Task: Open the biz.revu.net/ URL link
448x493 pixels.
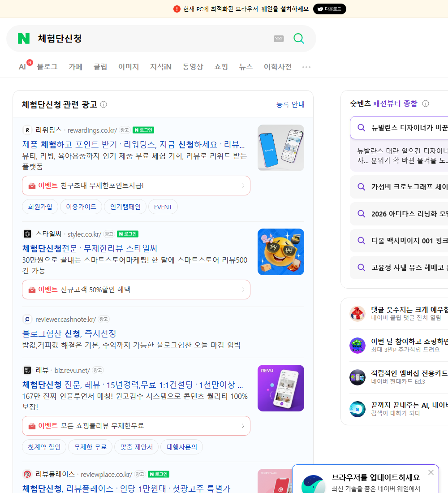Action: (x=72, y=370)
